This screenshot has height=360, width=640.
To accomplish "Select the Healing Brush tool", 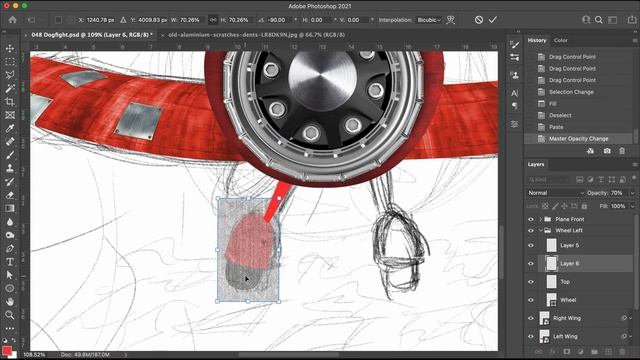I will tap(10, 142).
